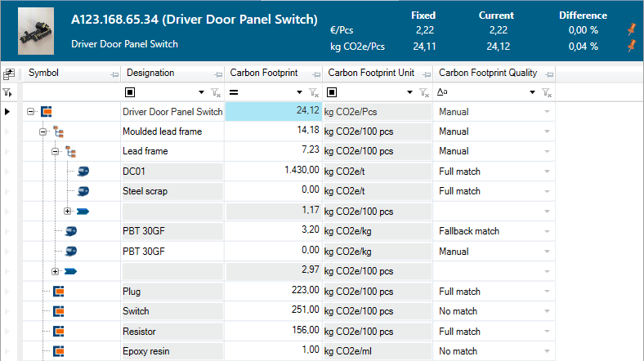644x361 pixels.
Task: Click the DC01 material icon
Action: point(83,172)
